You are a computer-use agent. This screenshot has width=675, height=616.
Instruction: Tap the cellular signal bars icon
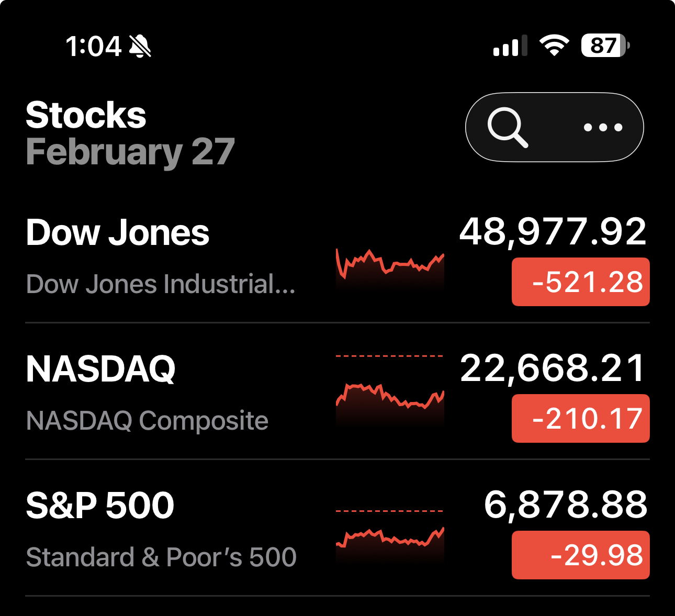tap(510, 46)
